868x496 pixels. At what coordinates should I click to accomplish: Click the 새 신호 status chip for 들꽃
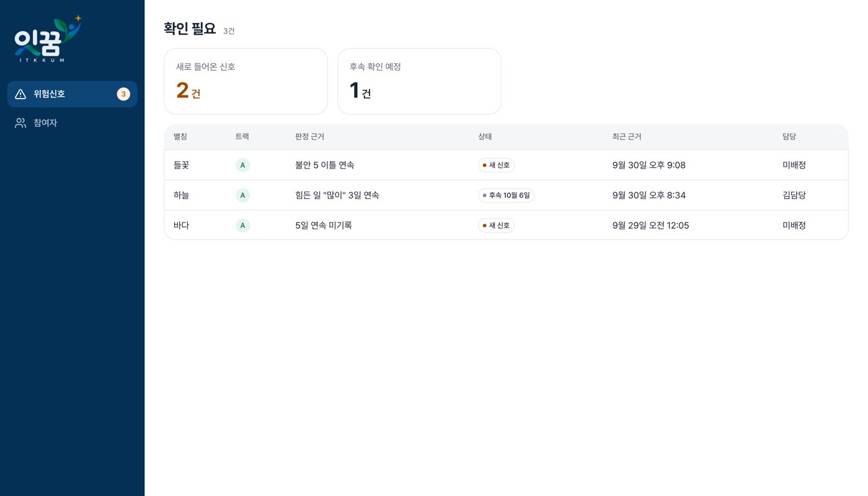pos(496,165)
